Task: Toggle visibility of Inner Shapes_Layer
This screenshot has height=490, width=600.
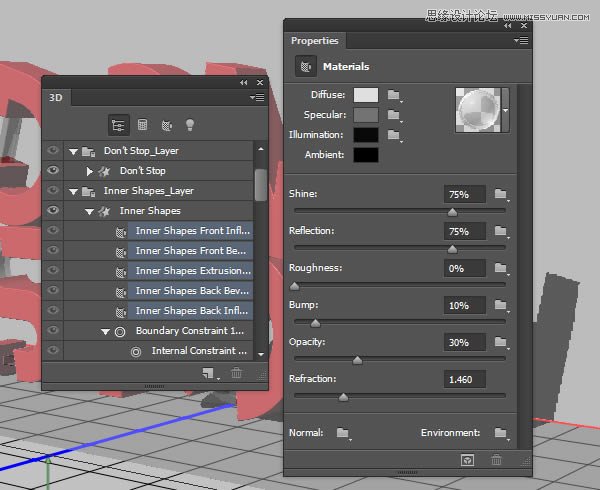Action: [52, 190]
